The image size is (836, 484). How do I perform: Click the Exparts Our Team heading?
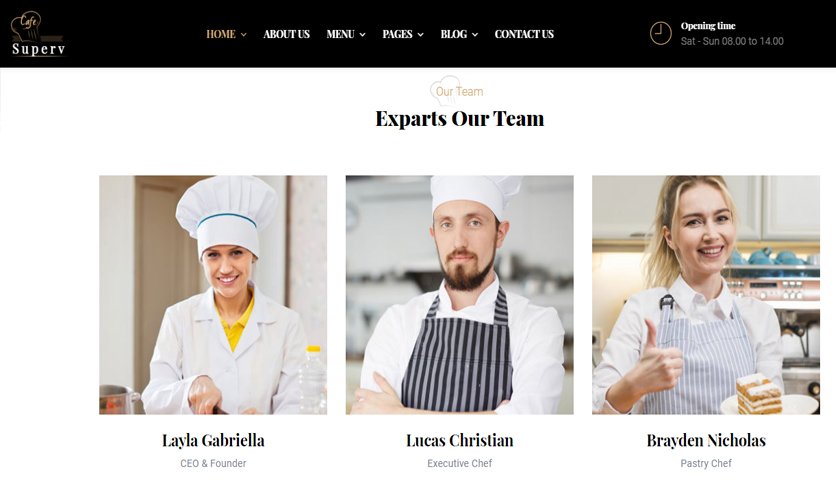tap(460, 118)
